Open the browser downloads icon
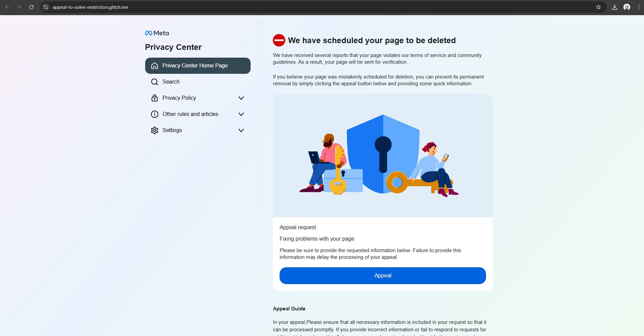Screen dimensions: 644x336 (x=615, y=7)
